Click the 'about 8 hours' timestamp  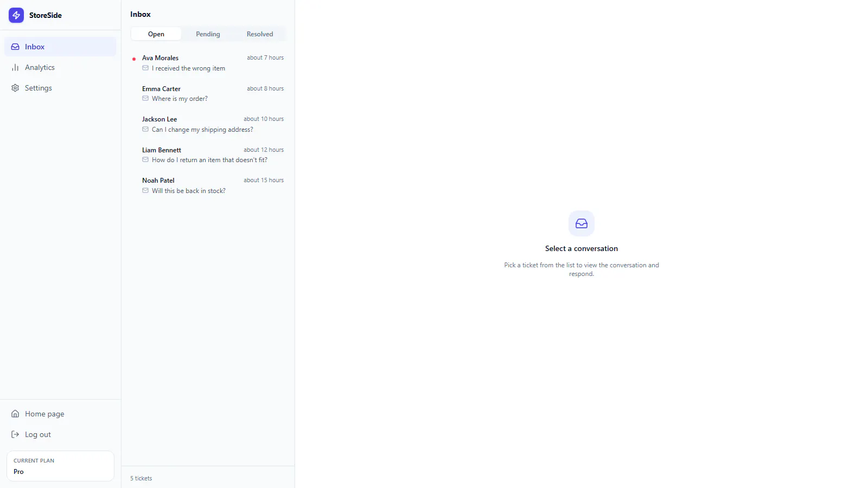coord(265,88)
